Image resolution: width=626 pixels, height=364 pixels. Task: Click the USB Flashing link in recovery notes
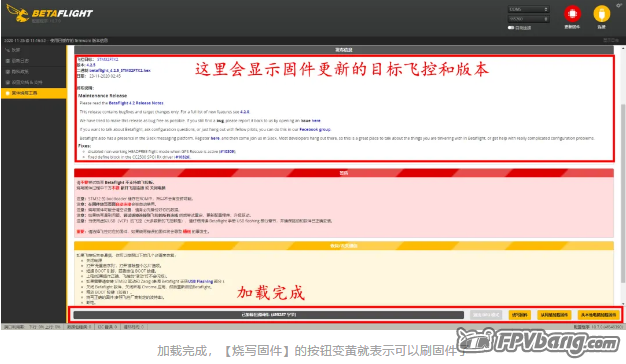tap(201, 281)
